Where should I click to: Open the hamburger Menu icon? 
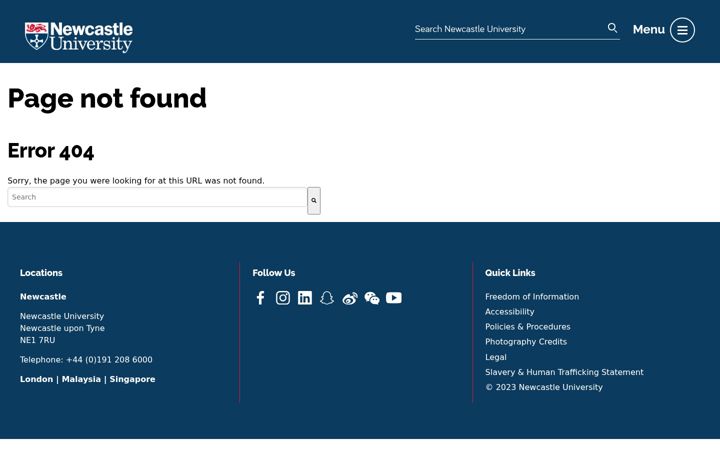coord(682,30)
